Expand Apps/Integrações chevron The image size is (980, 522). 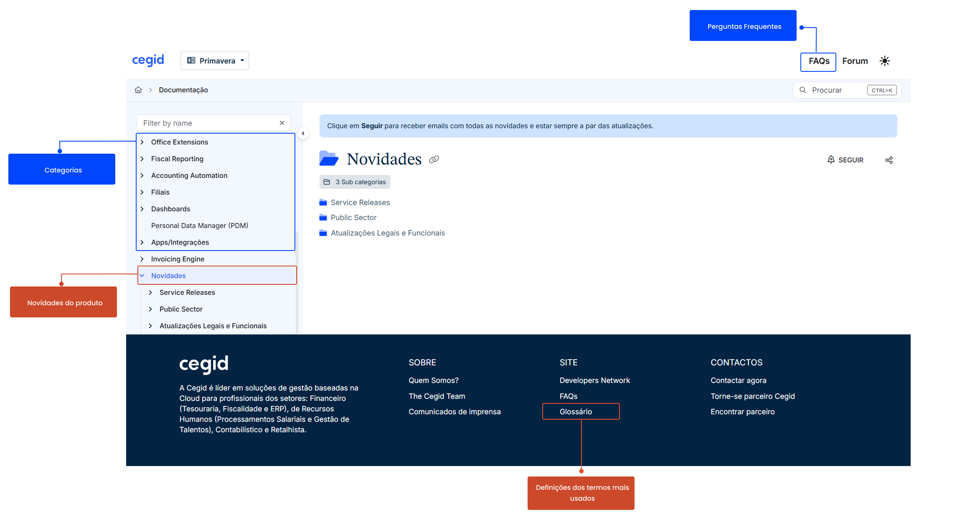tap(142, 242)
